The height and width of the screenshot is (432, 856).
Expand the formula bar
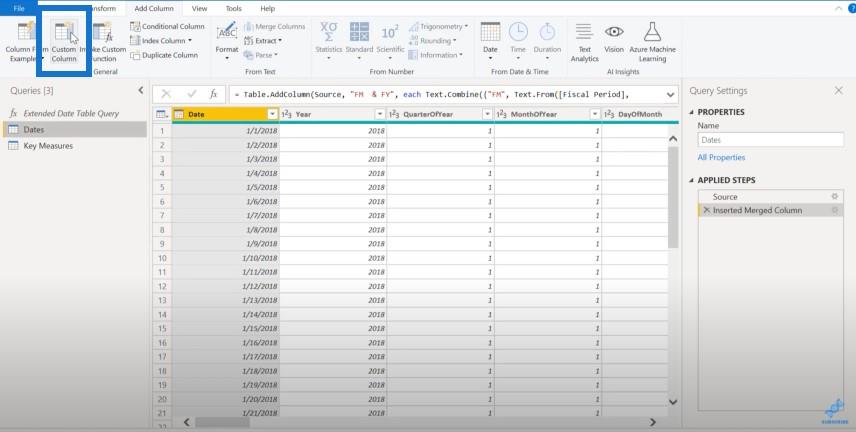670,94
